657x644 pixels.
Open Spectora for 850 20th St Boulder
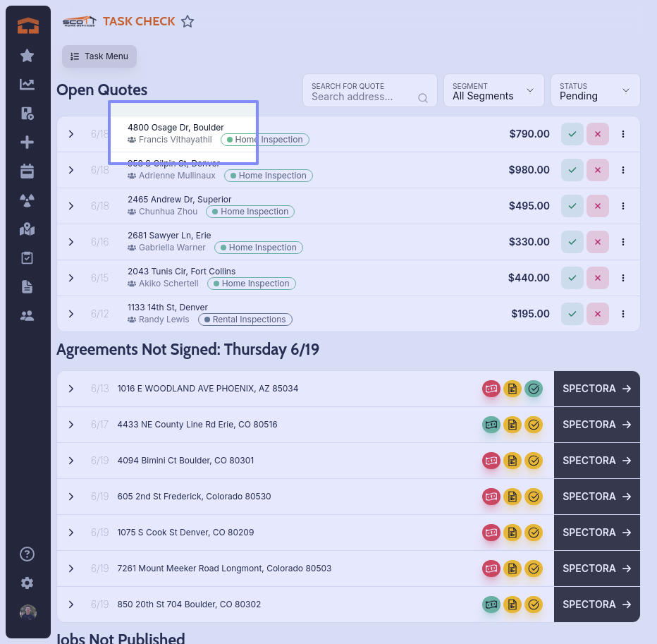[x=596, y=604]
